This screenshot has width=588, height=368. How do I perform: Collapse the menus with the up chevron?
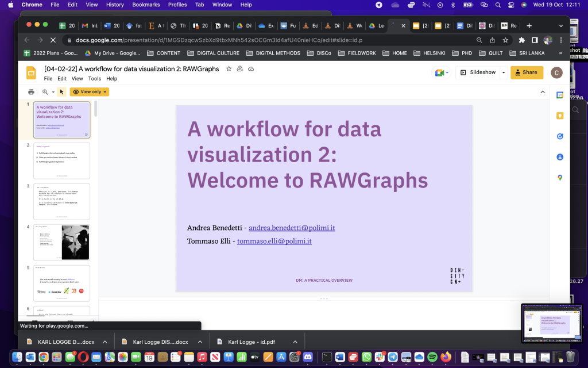point(543,92)
